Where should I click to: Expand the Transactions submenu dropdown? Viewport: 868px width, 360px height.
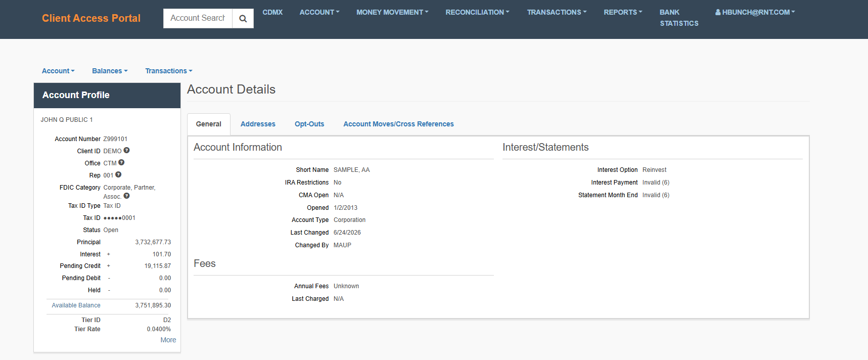coord(169,71)
